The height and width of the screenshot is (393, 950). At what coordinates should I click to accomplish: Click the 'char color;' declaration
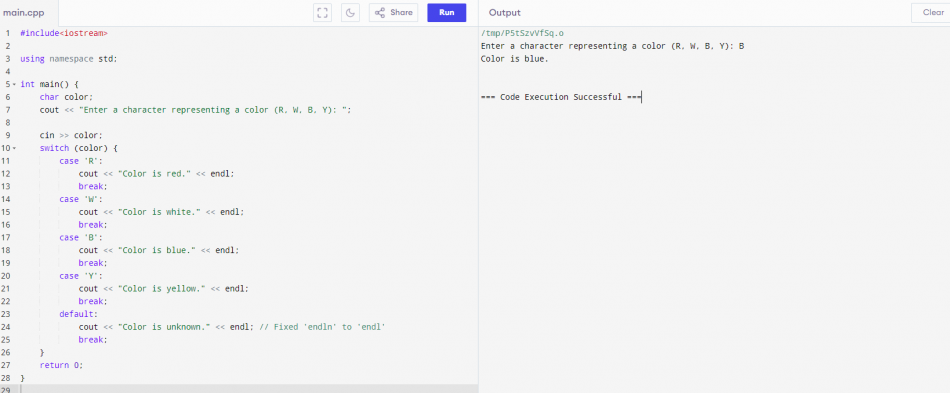click(67, 97)
